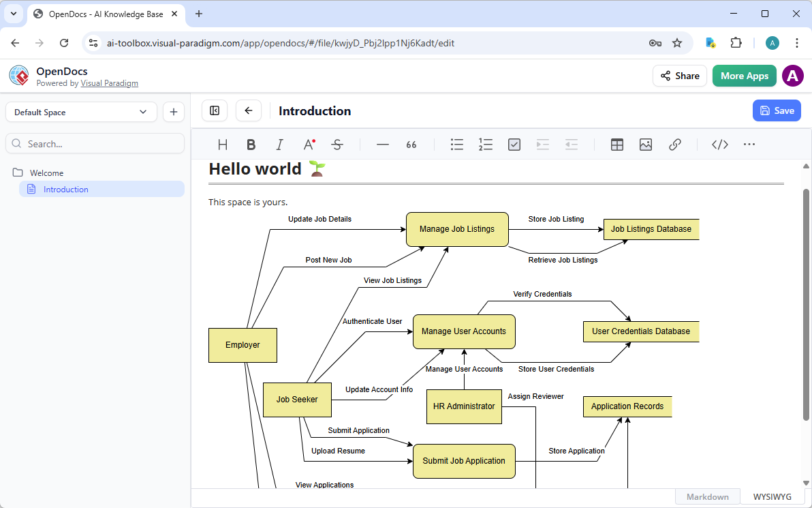Open the font color tool
The width and height of the screenshot is (812, 508).
coord(308,144)
